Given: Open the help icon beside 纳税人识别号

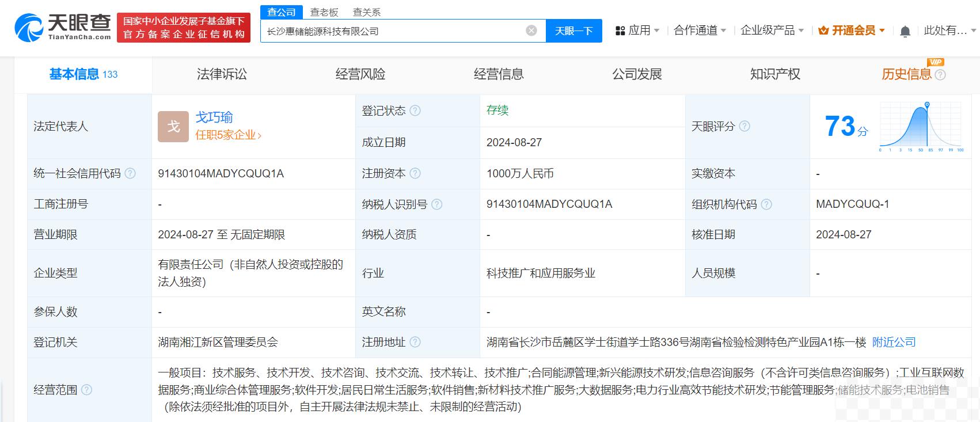Looking at the screenshot, I should (x=436, y=204).
